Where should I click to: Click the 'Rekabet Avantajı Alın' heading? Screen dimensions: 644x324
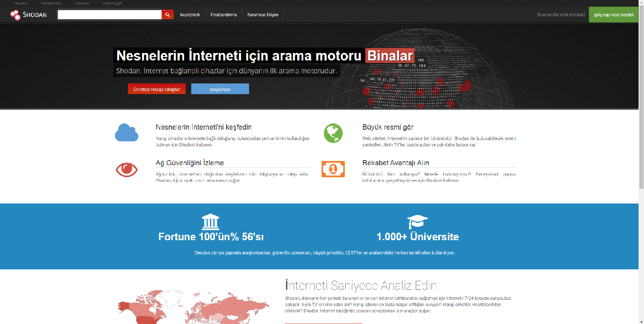click(396, 163)
